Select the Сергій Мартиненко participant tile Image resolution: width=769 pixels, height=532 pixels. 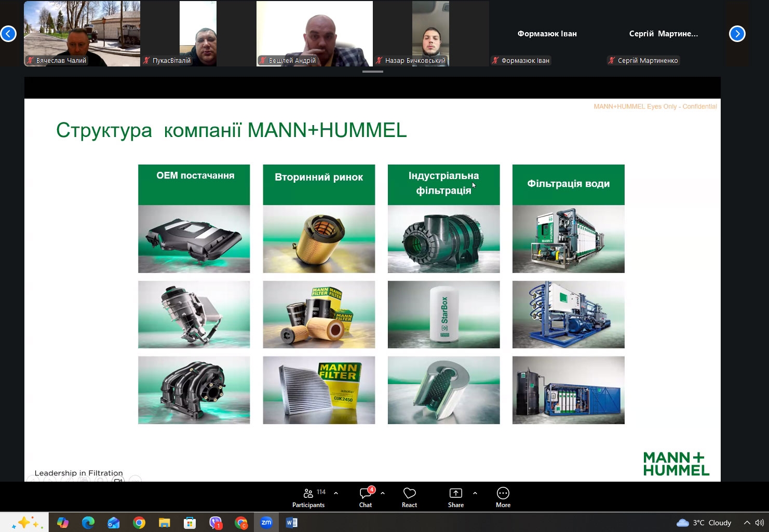[664, 34]
